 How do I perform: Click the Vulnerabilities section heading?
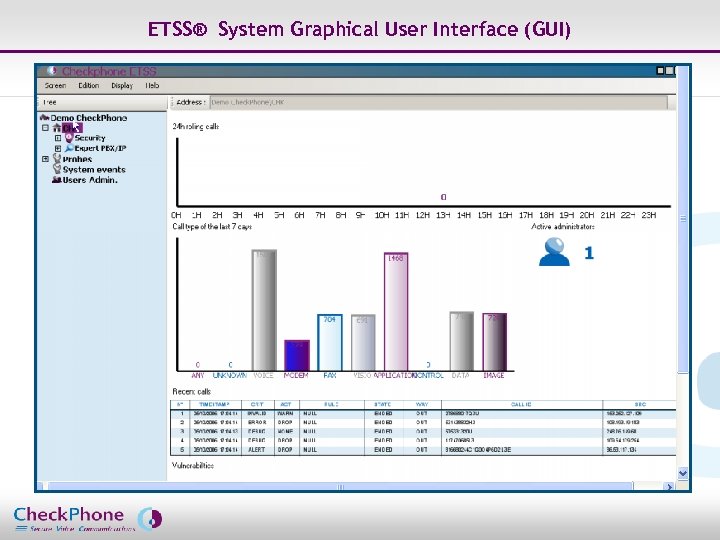coord(193,465)
